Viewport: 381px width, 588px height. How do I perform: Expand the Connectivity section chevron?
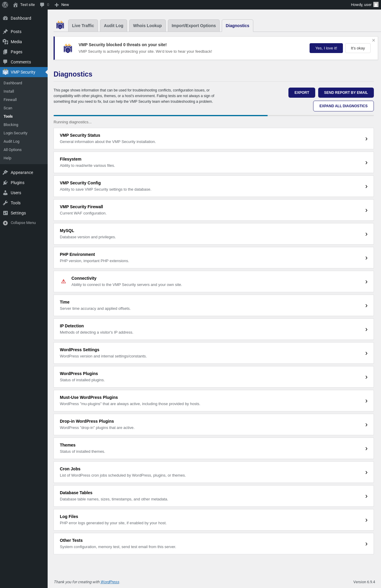[366, 282]
